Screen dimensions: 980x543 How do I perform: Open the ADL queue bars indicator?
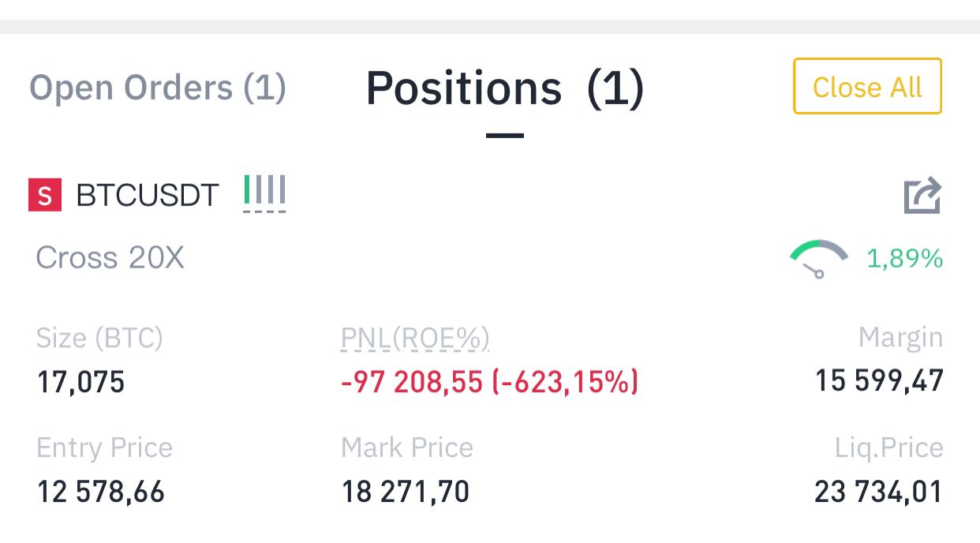[264, 193]
